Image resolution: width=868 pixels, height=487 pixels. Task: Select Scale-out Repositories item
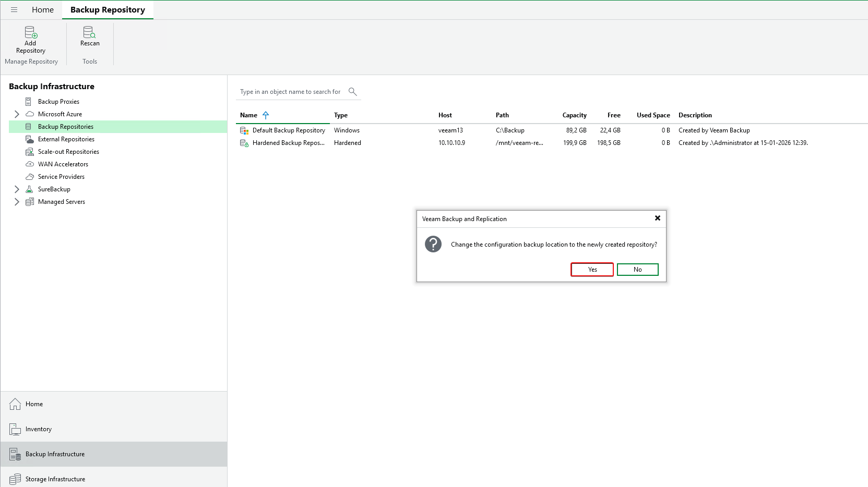(x=68, y=152)
